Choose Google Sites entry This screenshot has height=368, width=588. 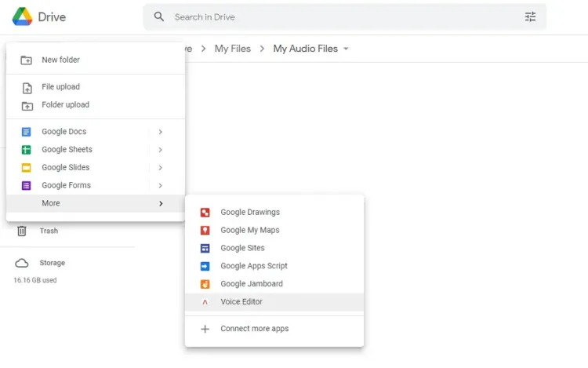coord(274,248)
